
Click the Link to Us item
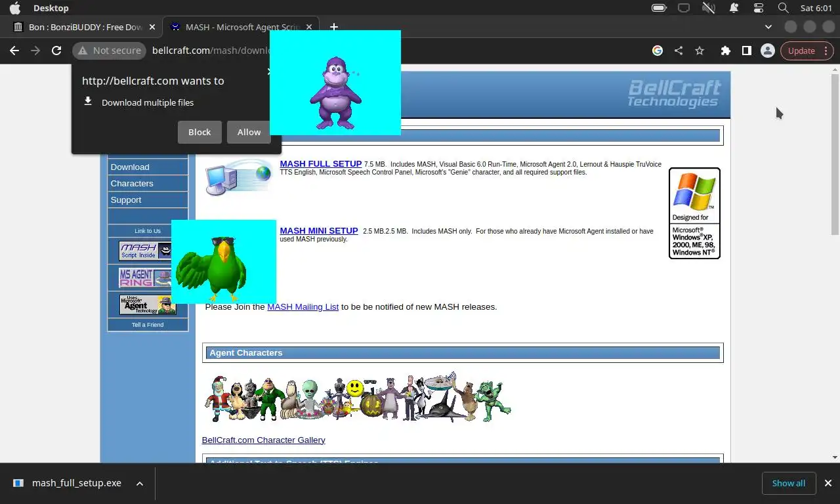[148, 231]
